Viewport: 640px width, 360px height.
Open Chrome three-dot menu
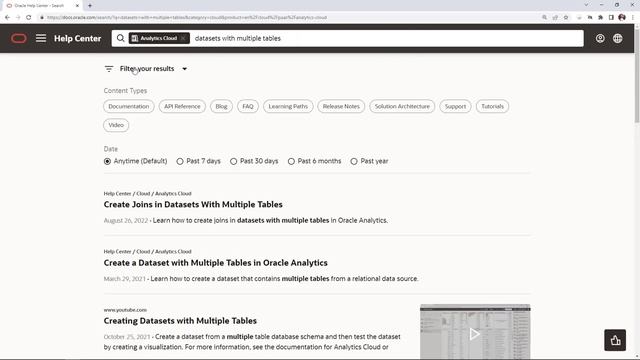click(x=633, y=18)
